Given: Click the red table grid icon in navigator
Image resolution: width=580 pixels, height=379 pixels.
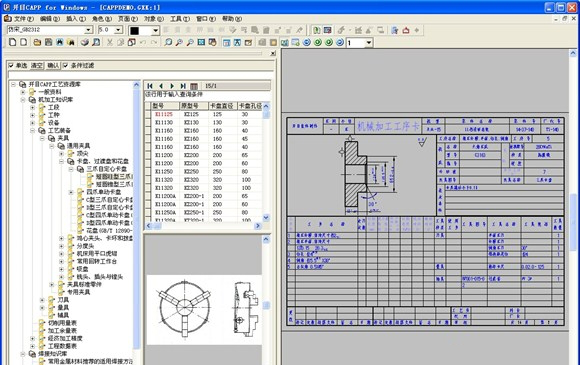Looking at the screenshot, I should click(x=194, y=86).
